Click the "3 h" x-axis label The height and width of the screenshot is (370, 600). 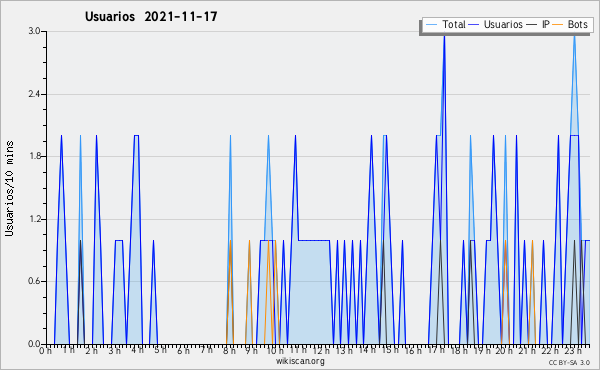(x=114, y=351)
